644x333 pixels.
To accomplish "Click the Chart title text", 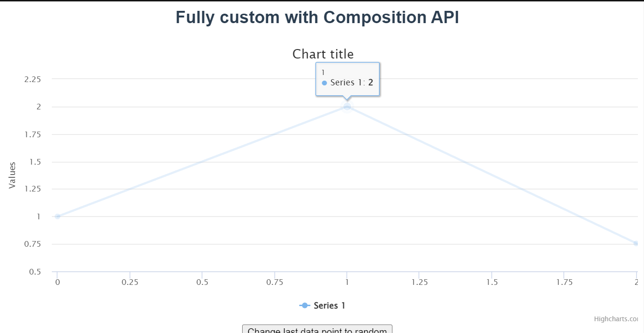I will click(323, 54).
